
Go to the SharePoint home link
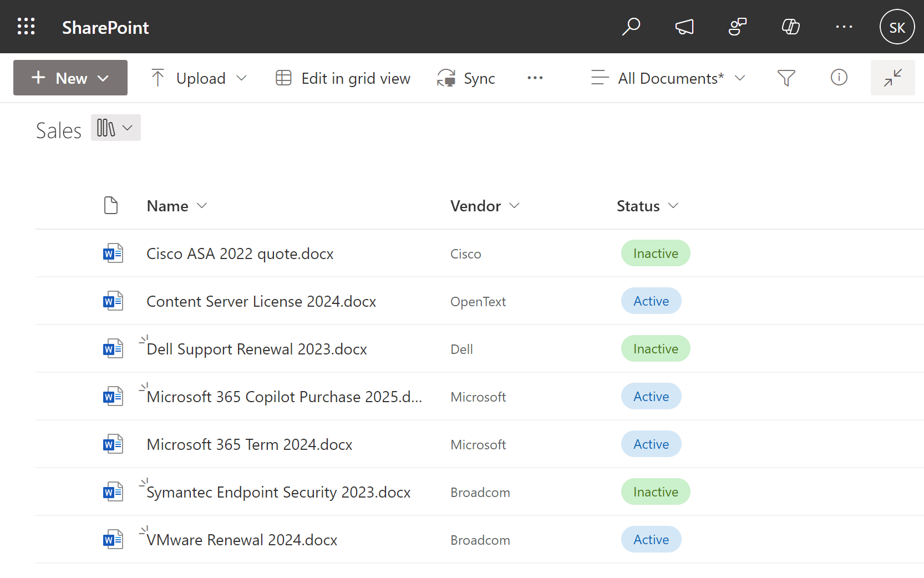105,27
